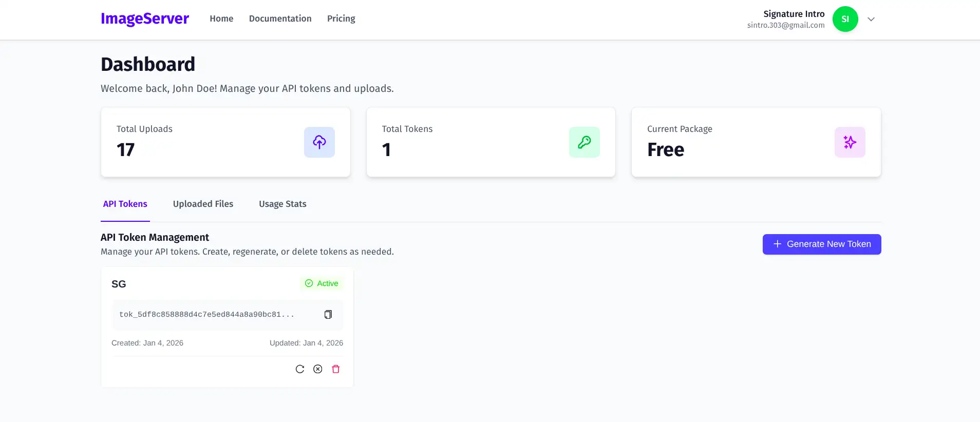980x422 pixels.
Task: Click the truncated token string field
Action: (x=207, y=315)
